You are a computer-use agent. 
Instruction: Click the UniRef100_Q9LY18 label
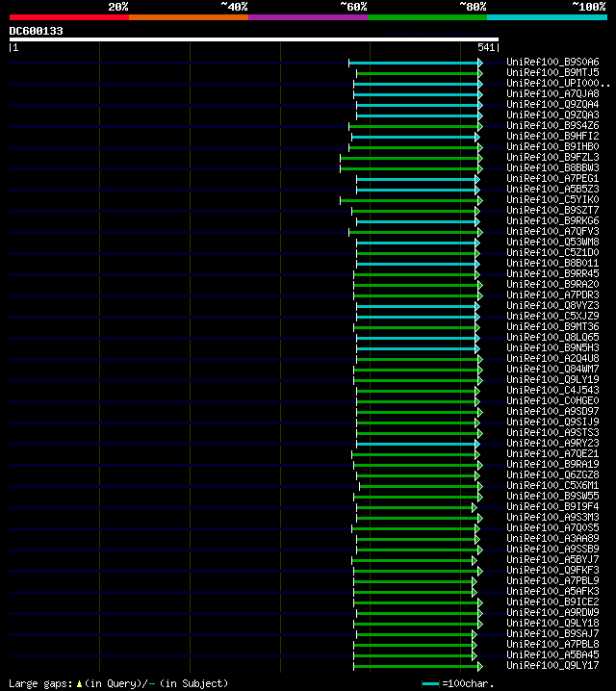[552, 623]
